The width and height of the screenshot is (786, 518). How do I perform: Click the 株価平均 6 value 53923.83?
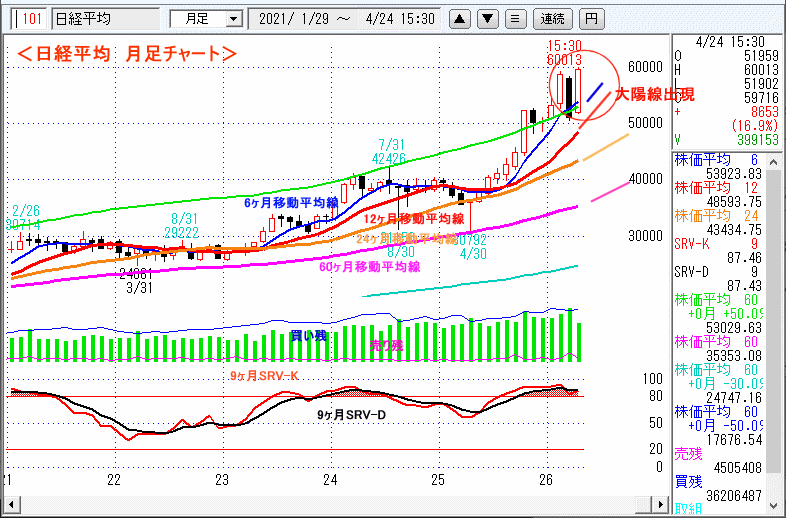tap(733, 174)
